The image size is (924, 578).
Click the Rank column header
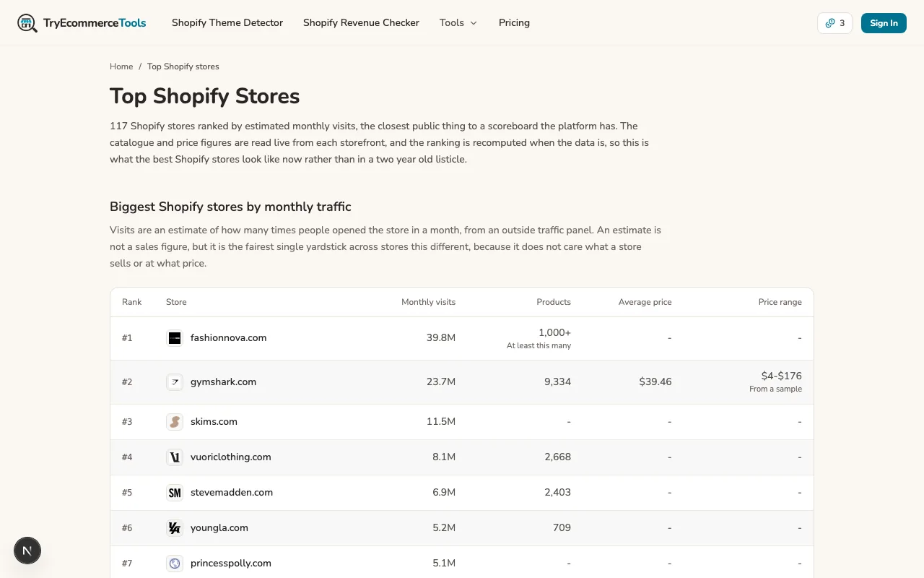click(132, 302)
